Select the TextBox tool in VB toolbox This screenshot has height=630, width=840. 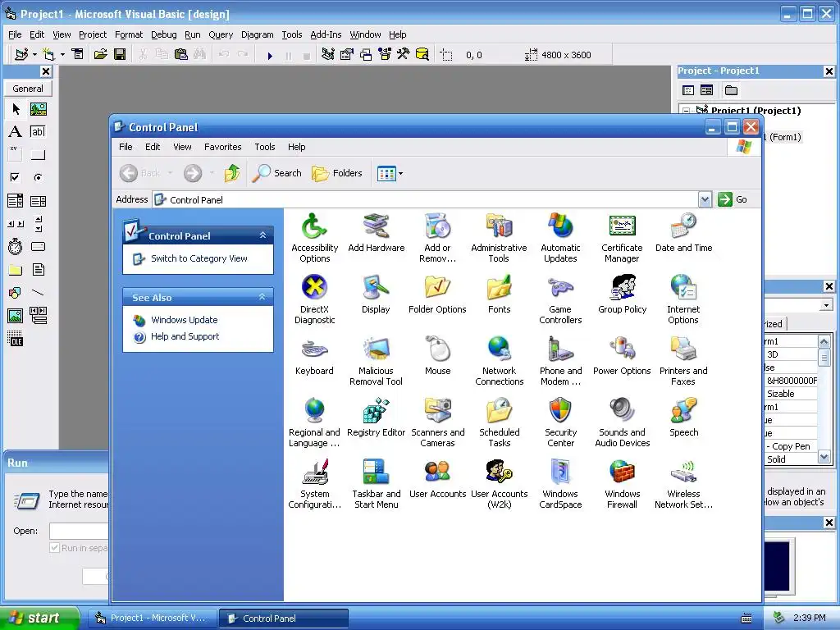[38, 131]
